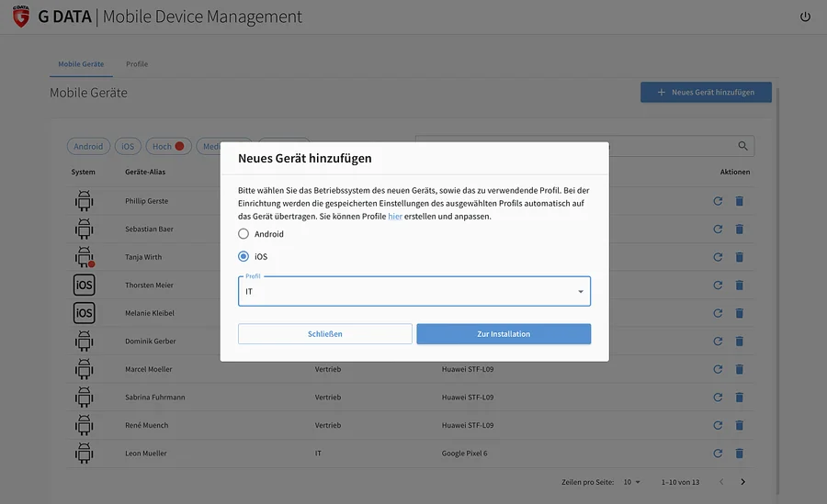Refresh Sebastian Baer's device
The height and width of the screenshot is (504, 827).
click(718, 229)
